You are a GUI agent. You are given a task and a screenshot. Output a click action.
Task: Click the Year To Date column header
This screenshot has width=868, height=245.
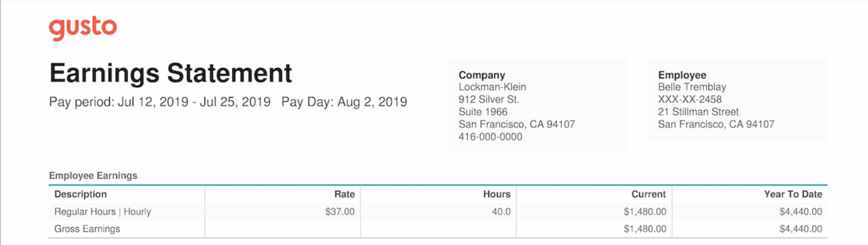coord(793,194)
